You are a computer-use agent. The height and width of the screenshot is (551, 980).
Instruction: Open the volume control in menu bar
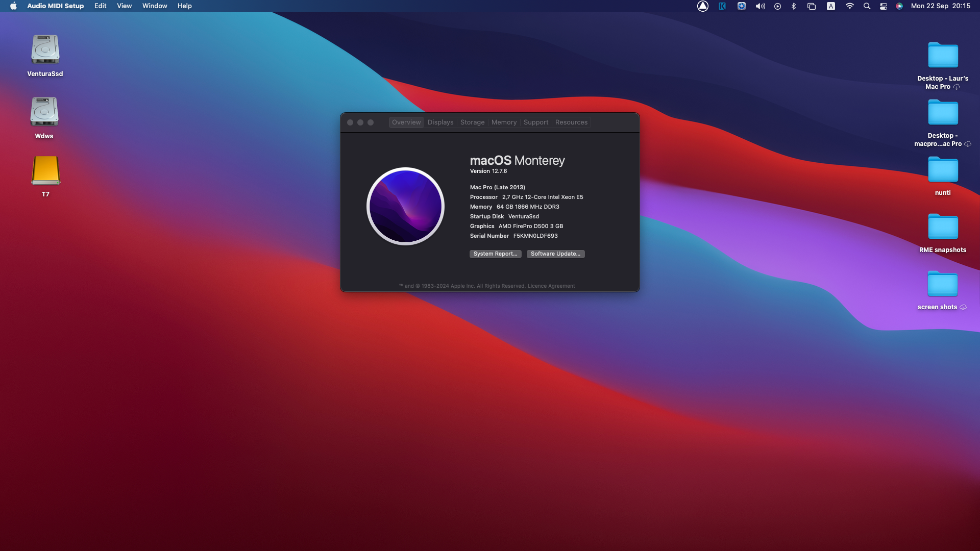(760, 6)
